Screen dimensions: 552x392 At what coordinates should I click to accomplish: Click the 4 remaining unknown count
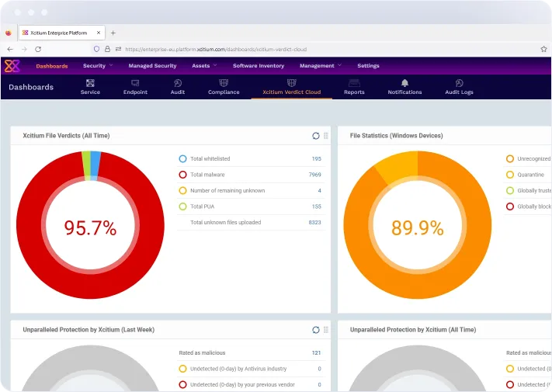point(319,191)
